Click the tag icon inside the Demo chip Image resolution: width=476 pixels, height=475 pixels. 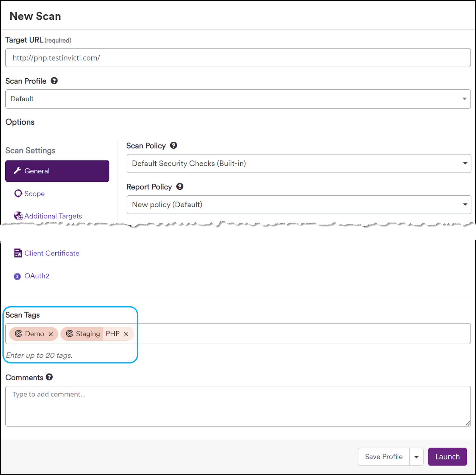[x=18, y=334]
